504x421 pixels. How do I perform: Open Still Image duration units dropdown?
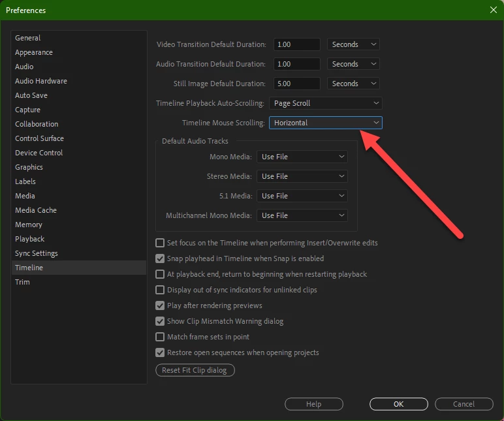tap(353, 84)
